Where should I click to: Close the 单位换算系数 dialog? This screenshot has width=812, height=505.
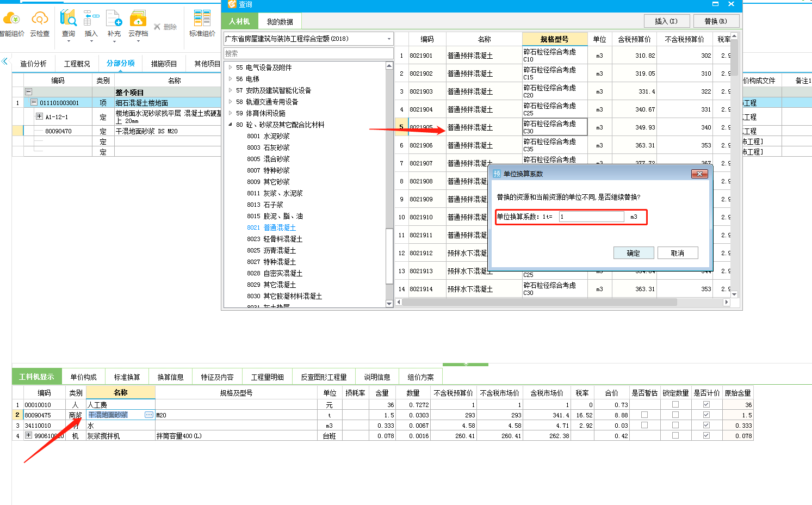tap(699, 174)
